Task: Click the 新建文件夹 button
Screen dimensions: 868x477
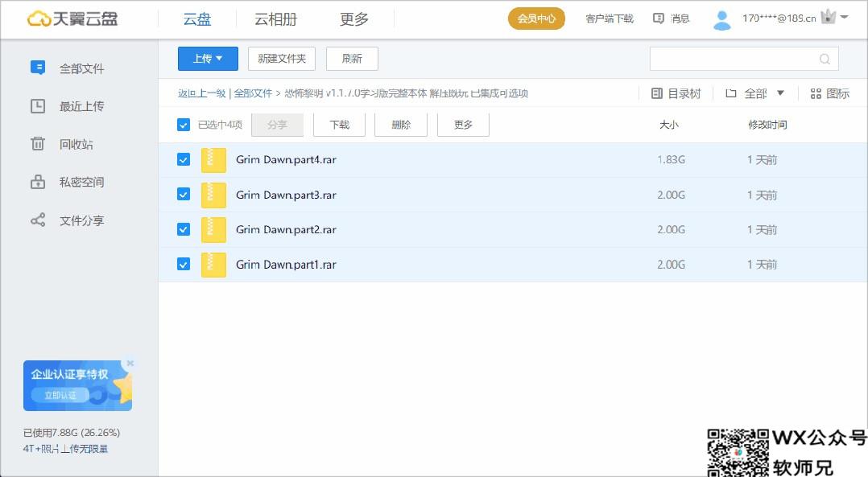Action: (x=282, y=59)
